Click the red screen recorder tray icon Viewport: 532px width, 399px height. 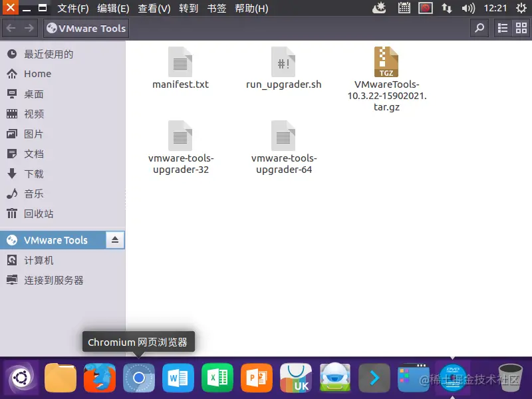(x=426, y=8)
